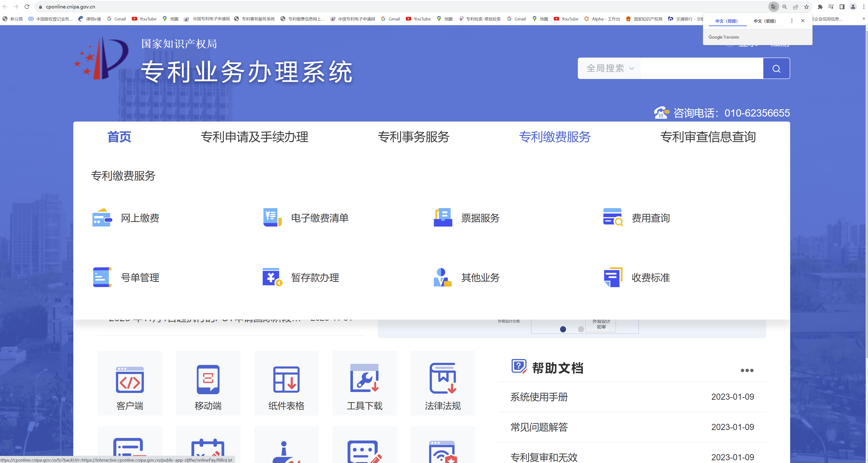This screenshot has height=463, width=868.
Task: Open the Chrome three-dot main menu
Action: 864,7
